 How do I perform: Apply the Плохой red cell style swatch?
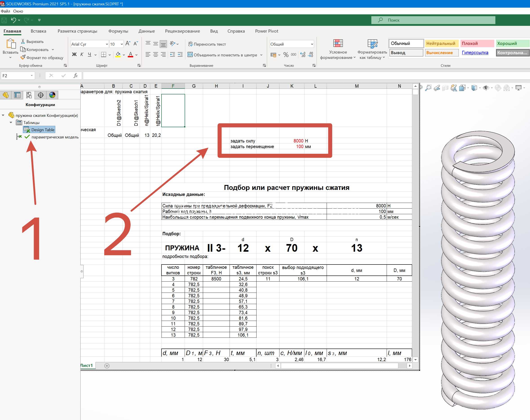(477, 44)
